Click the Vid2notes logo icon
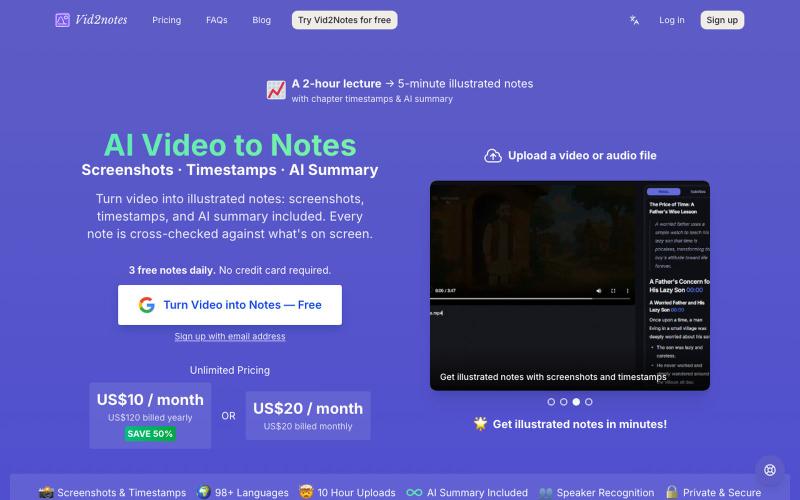 62,20
